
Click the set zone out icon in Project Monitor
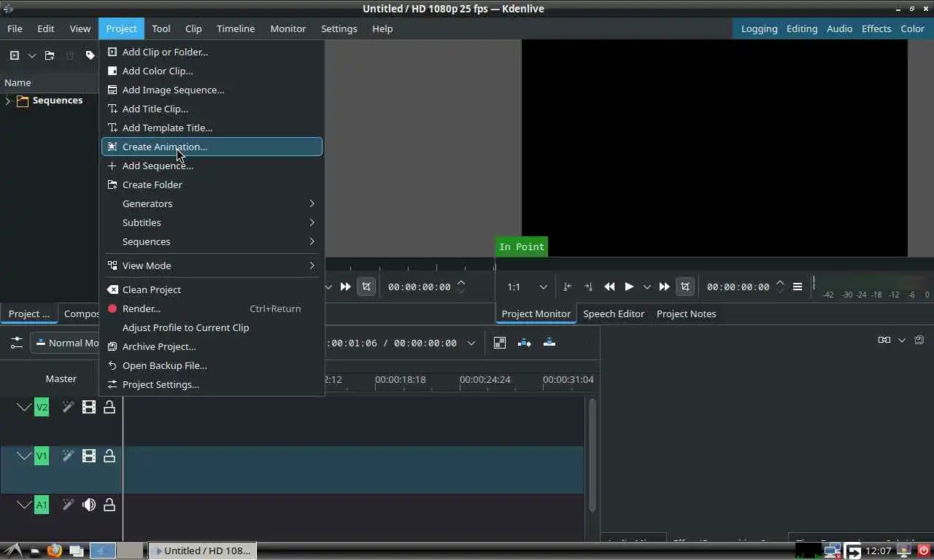click(589, 287)
